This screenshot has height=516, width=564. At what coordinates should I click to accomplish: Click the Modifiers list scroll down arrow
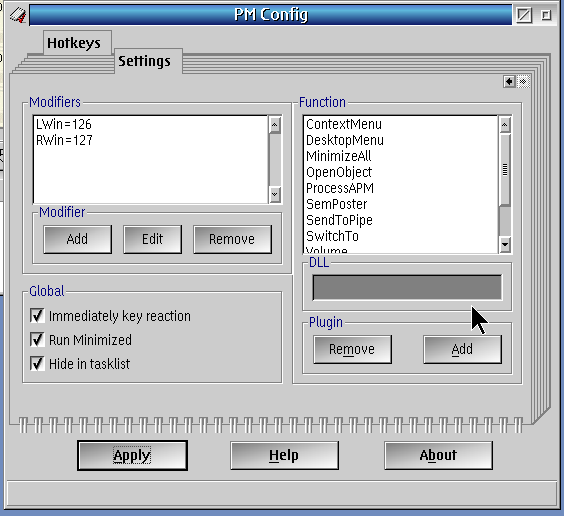[274, 195]
